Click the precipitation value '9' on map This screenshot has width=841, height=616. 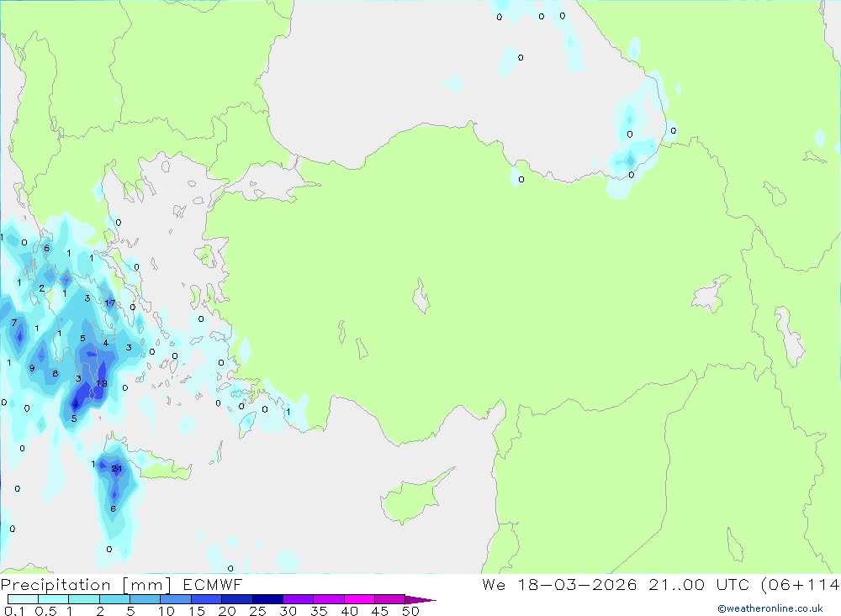click(32, 368)
